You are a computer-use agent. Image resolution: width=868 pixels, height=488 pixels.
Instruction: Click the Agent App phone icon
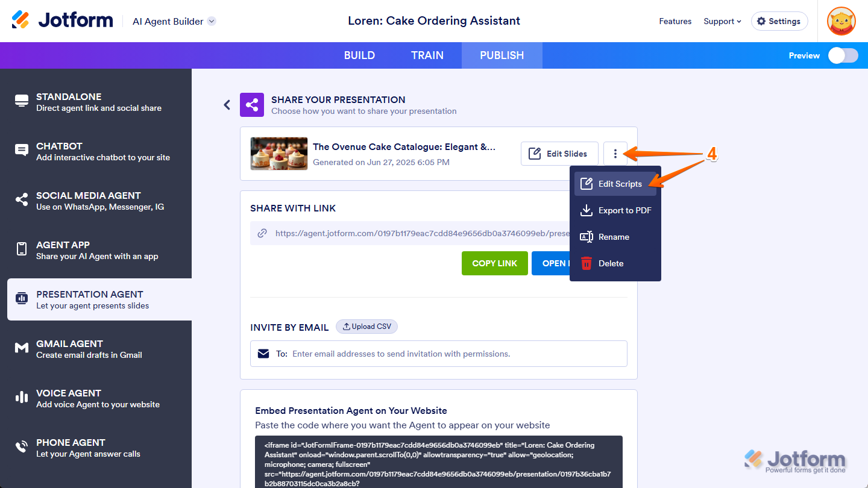coord(22,249)
